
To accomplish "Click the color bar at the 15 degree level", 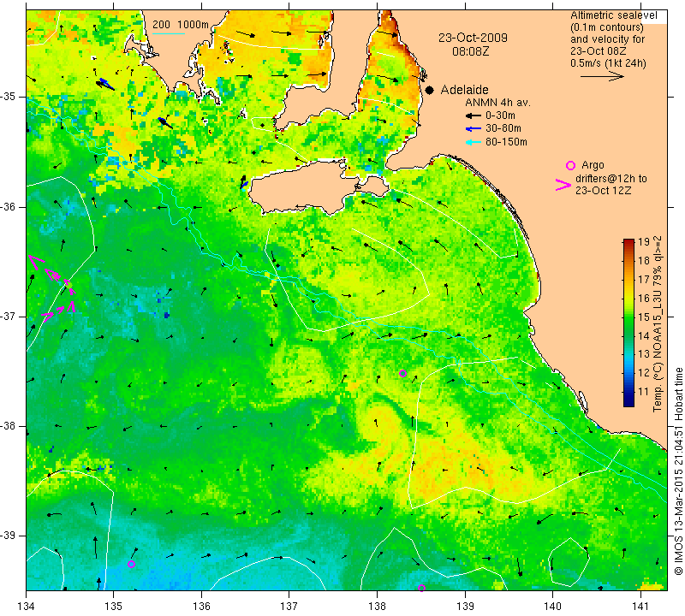I will coord(628,317).
